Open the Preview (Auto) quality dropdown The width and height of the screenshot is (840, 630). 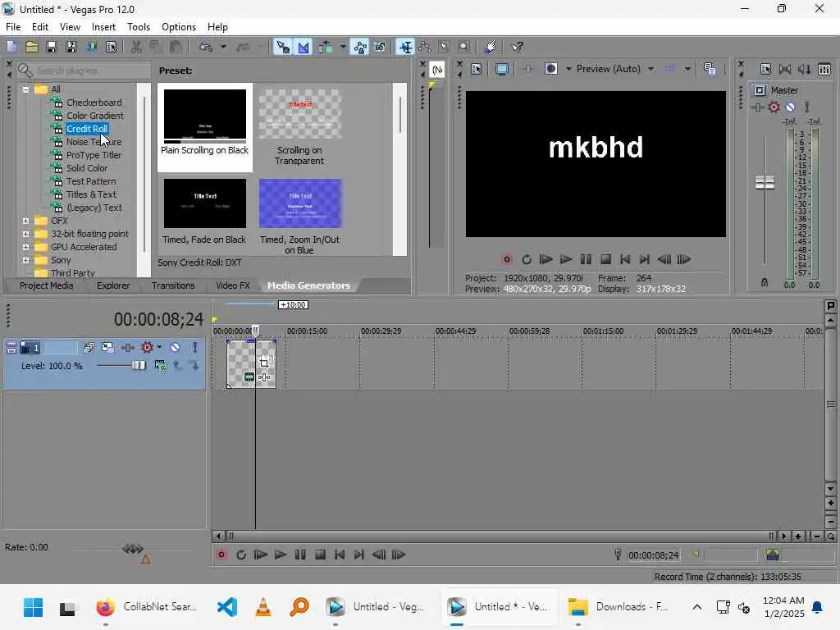coord(615,69)
